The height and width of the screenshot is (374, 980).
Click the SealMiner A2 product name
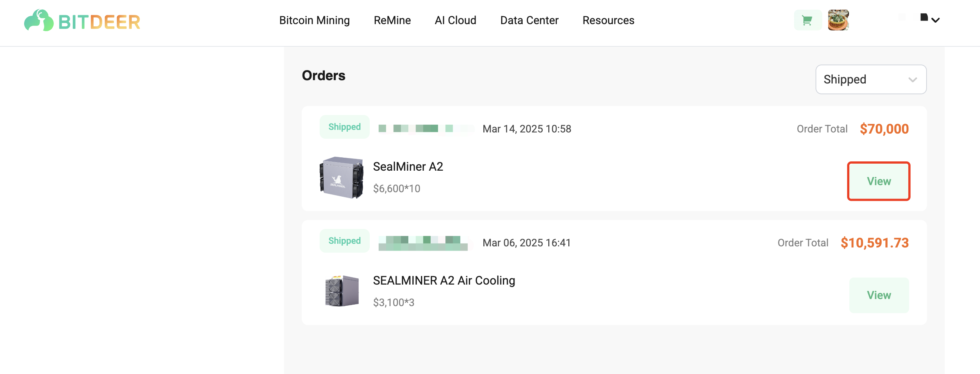(x=408, y=167)
